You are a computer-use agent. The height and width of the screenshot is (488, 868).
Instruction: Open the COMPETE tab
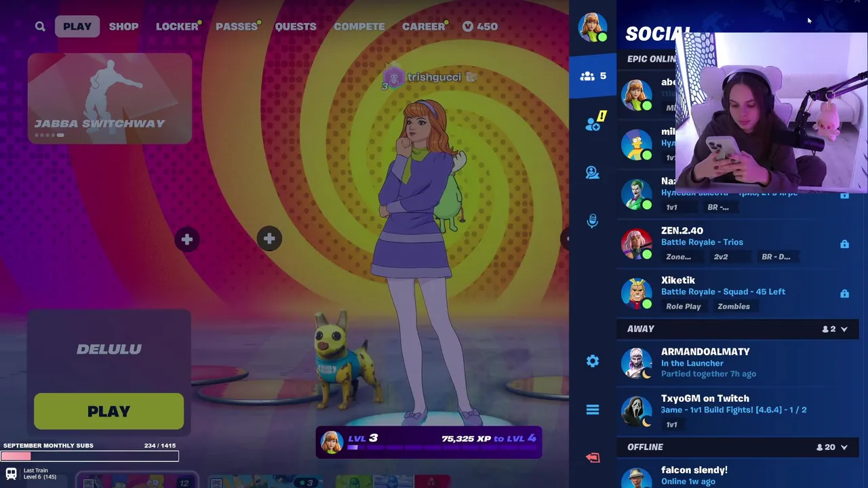pyautogui.click(x=359, y=26)
